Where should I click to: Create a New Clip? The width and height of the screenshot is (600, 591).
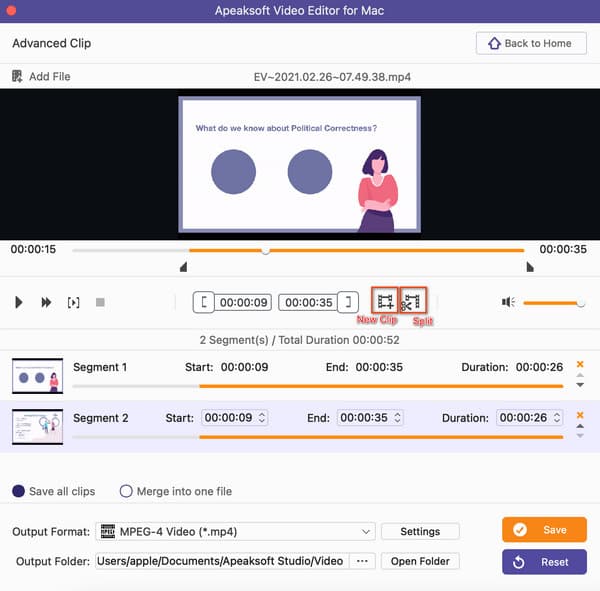(x=385, y=301)
